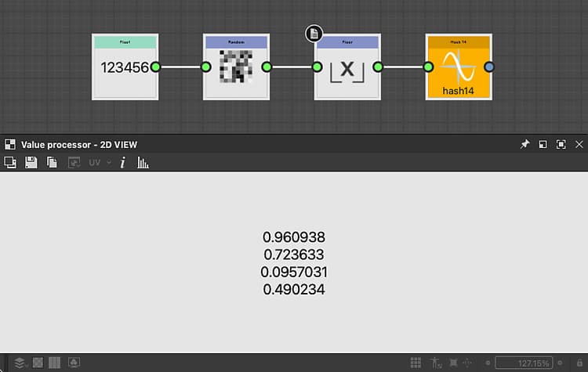This screenshot has height=372, width=588.
Task: Click the Floor node's green output connector
Action: click(x=378, y=67)
